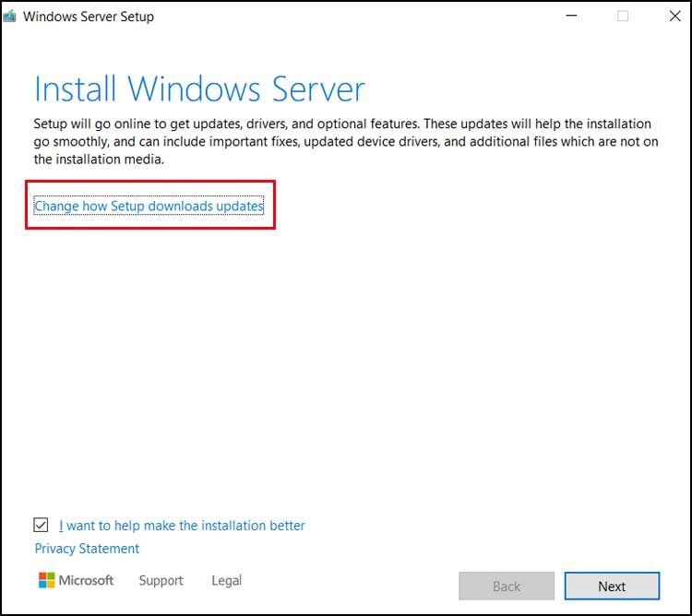The width and height of the screenshot is (692, 616).
Task: Click the 'Windows Server Setup' title bar text
Action: [x=89, y=17]
